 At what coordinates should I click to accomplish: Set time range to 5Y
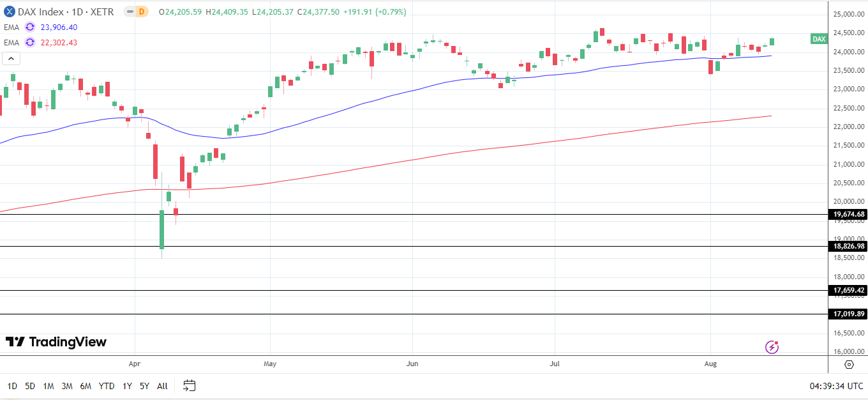tap(145, 386)
